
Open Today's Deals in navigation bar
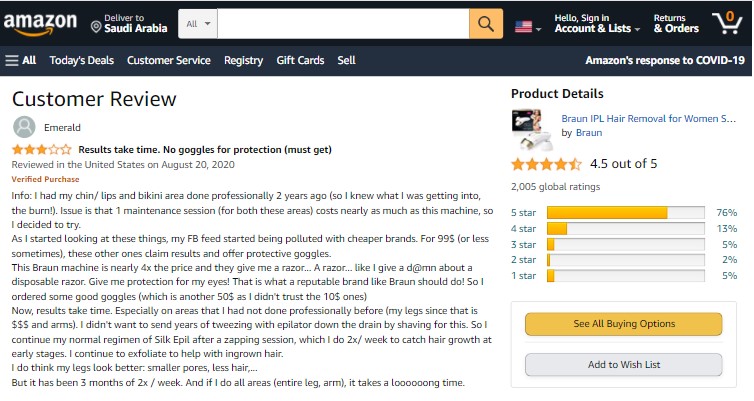click(81, 60)
